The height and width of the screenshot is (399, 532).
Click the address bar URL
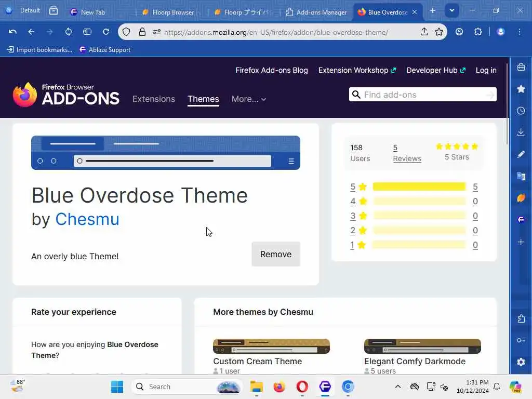(276, 32)
